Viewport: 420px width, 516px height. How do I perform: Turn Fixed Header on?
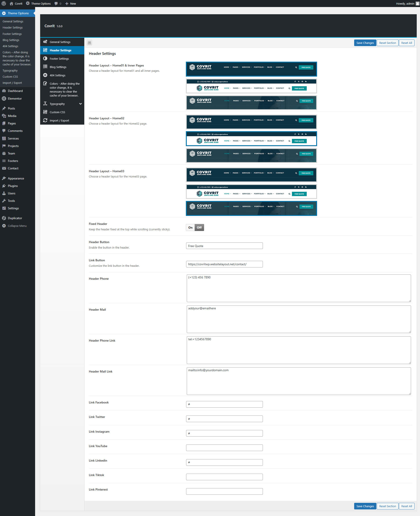(x=190, y=228)
